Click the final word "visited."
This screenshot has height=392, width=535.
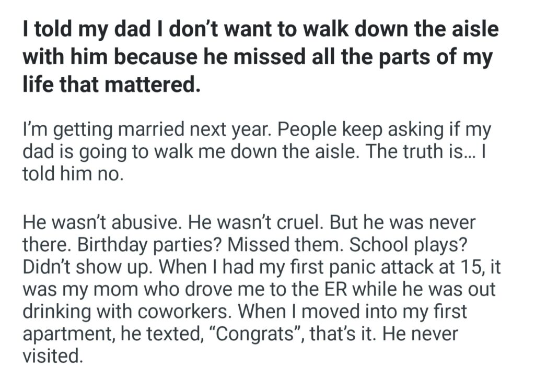(52, 356)
